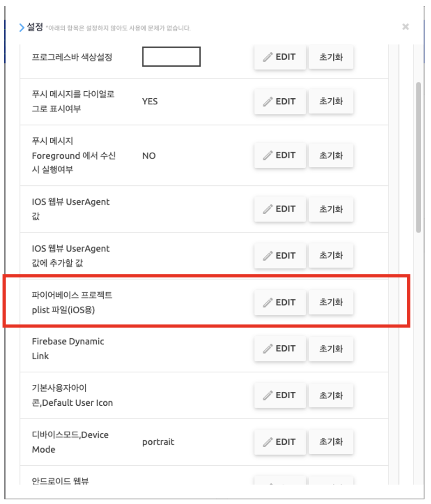Reset the 파이어베이스 프로젝트 plist 파일 row

[x=331, y=302]
